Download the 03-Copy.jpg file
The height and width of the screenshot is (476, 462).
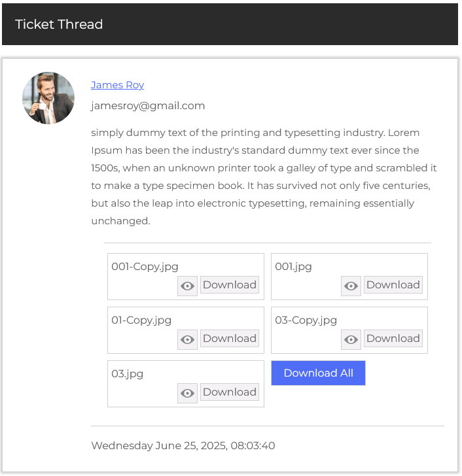pos(393,339)
